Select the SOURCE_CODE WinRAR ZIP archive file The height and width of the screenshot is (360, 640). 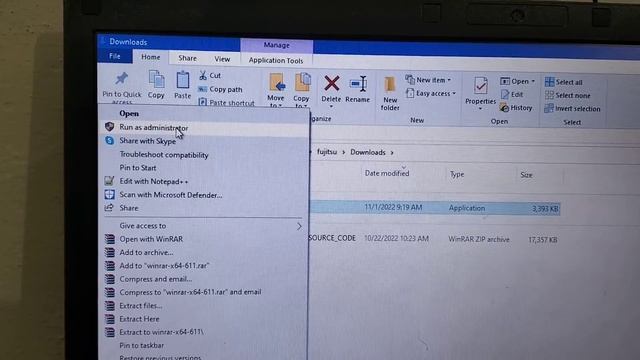click(x=434, y=239)
